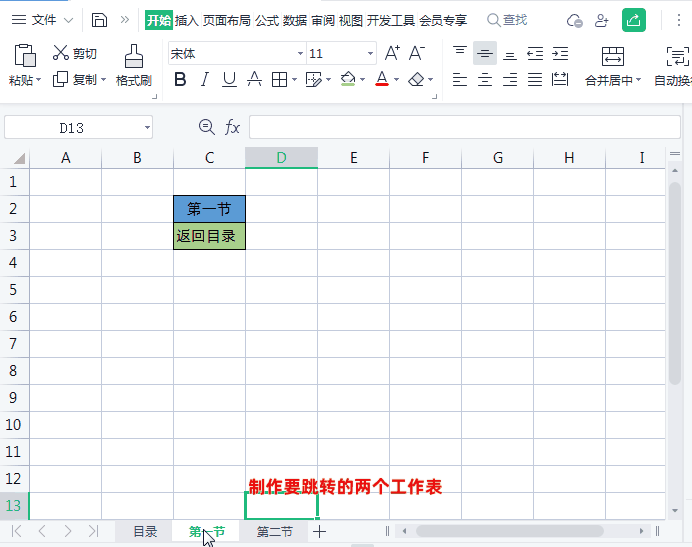Click the Auto Wrap (自动换行) icon
Viewport: 692px width, 547px height.
(677, 56)
